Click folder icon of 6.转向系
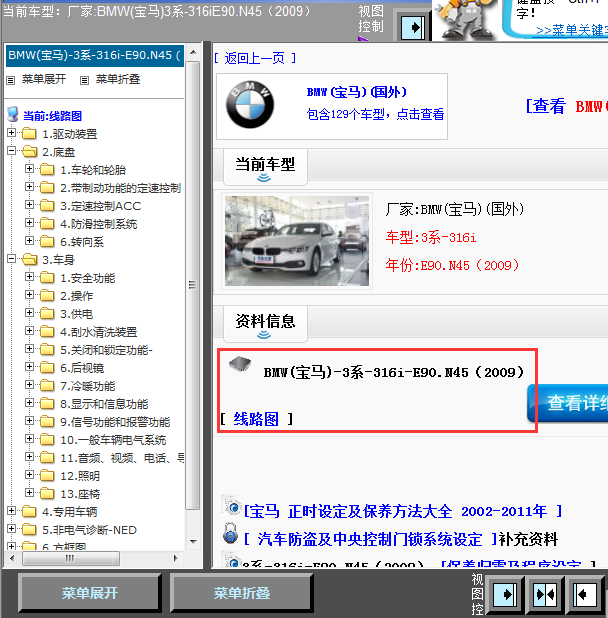Screen dimensions: 608x618 pos(47,241)
